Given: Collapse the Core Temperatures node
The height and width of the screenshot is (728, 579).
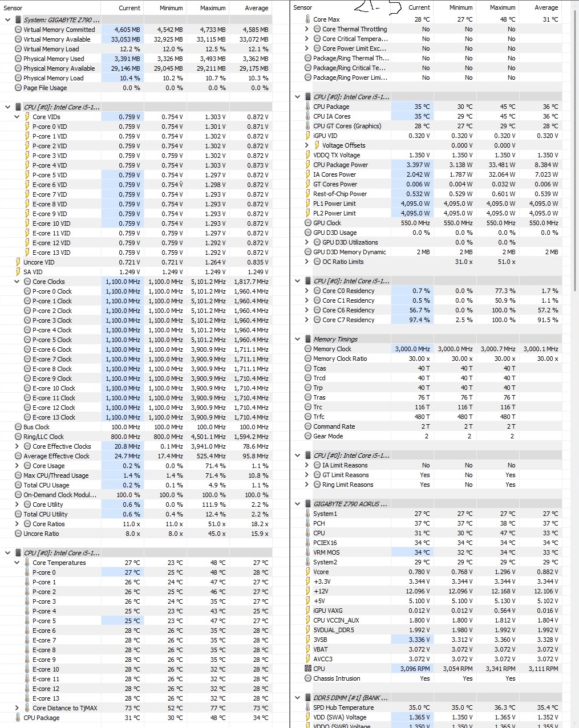Looking at the screenshot, I should pos(17,563).
